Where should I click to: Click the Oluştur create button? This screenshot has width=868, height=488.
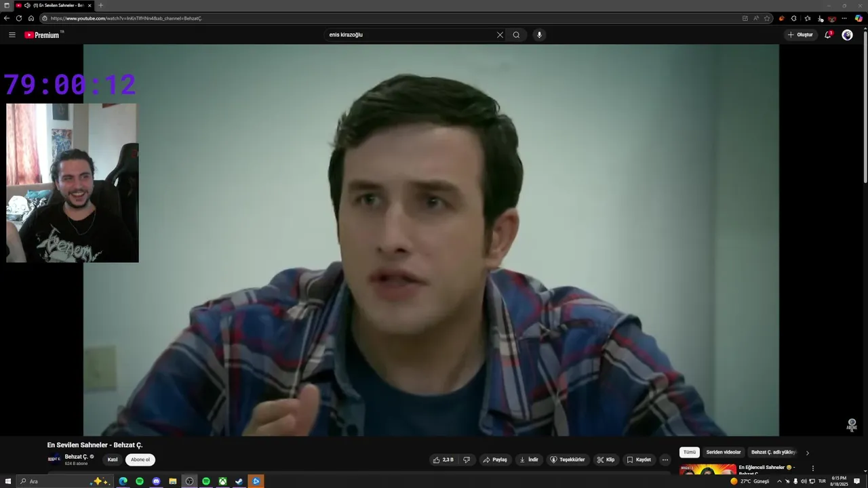click(800, 35)
